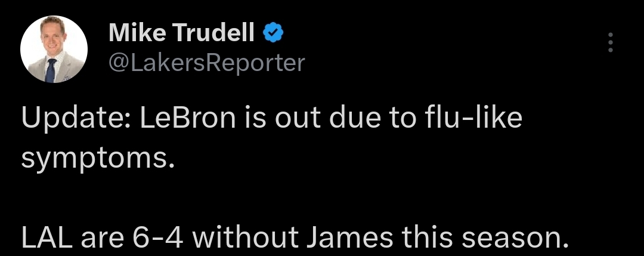Open the three-dot more options menu
644x256 pixels.
click(610, 42)
